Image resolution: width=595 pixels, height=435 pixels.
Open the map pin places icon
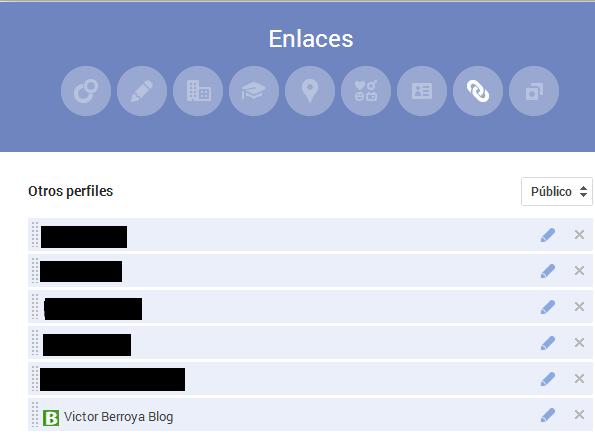[x=310, y=91]
